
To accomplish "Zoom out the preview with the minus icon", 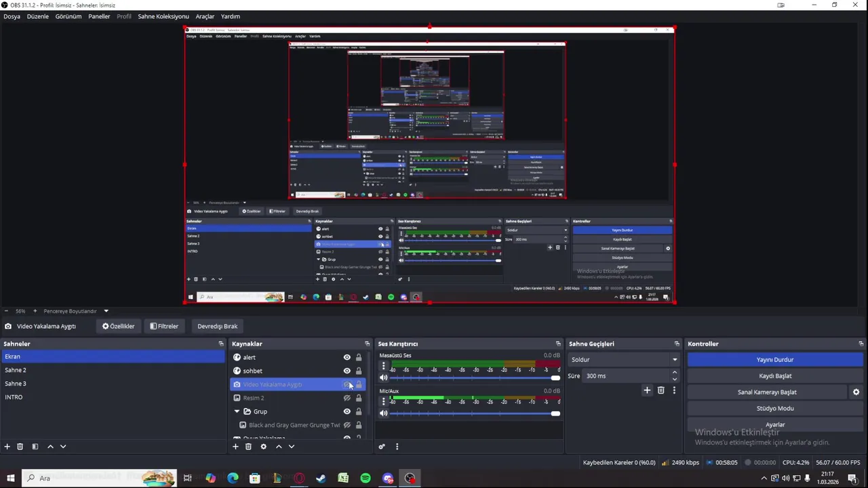I will [6, 311].
